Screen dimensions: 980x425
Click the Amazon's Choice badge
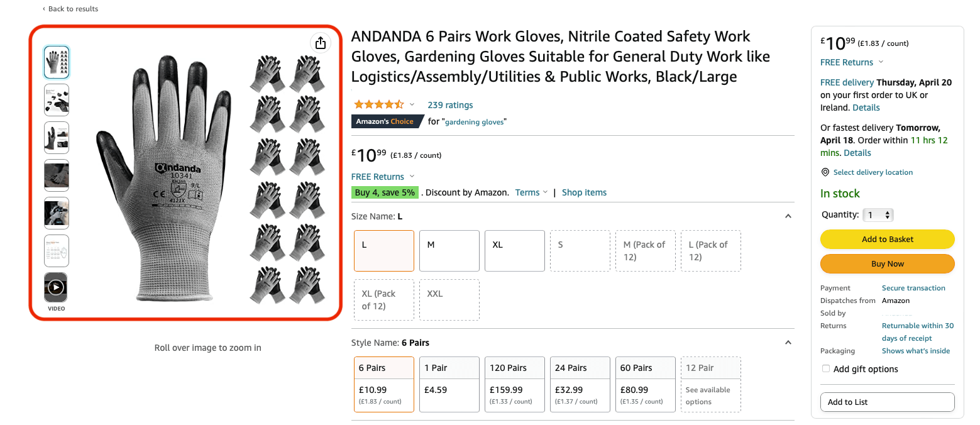[x=385, y=121]
